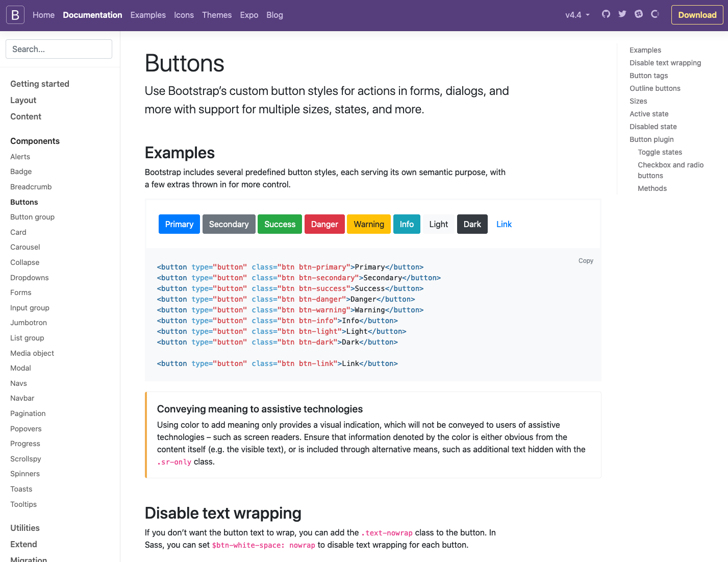The height and width of the screenshot is (562, 728).
Task: Open Documentation in navbar
Action: point(92,15)
